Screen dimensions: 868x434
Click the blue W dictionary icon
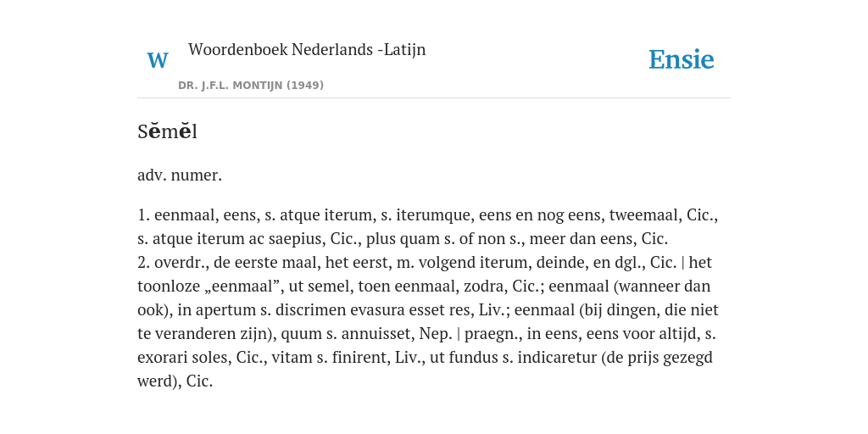click(157, 60)
